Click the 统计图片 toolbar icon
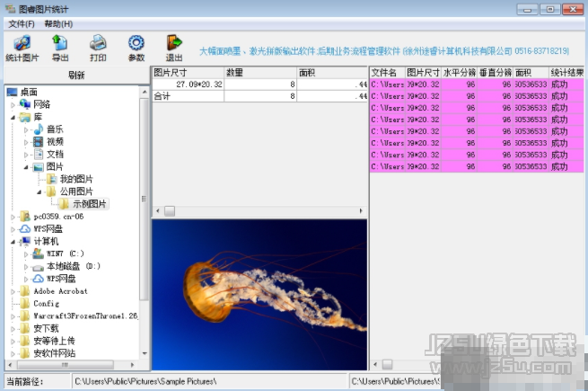This screenshot has width=588, height=391. pos(22,43)
